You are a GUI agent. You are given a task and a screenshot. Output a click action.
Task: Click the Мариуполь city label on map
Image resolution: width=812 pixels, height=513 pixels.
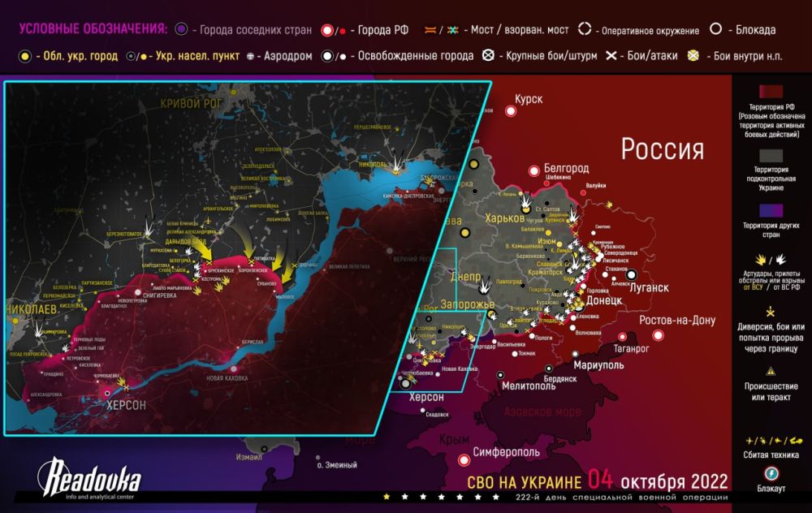(597, 364)
